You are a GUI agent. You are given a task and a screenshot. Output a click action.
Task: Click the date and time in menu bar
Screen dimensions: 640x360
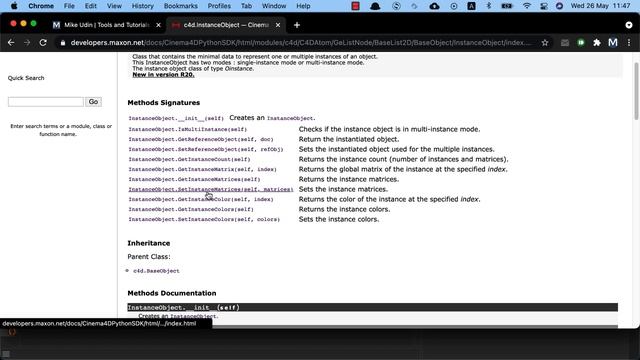600,6
